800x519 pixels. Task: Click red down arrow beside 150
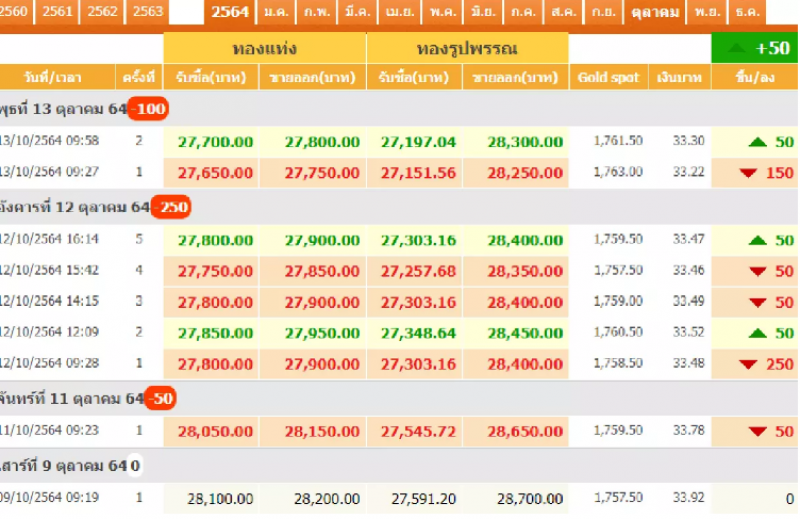click(747, 173)
